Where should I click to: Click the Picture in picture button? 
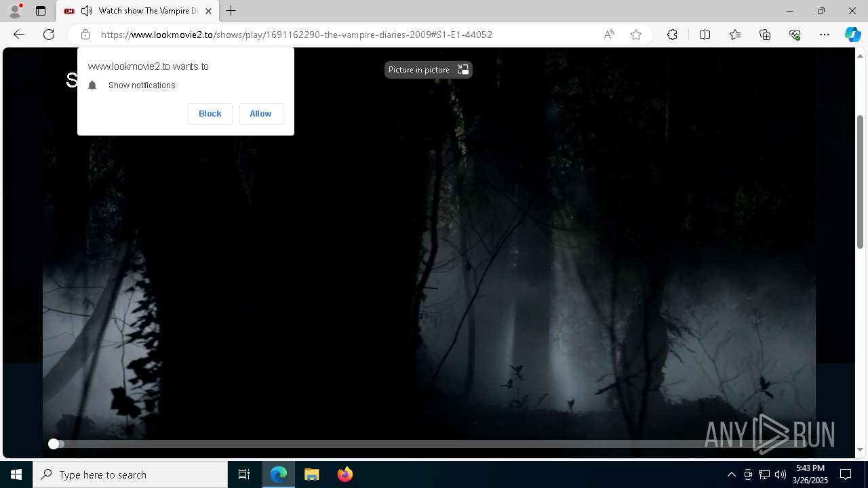click(x=428, y=70)
